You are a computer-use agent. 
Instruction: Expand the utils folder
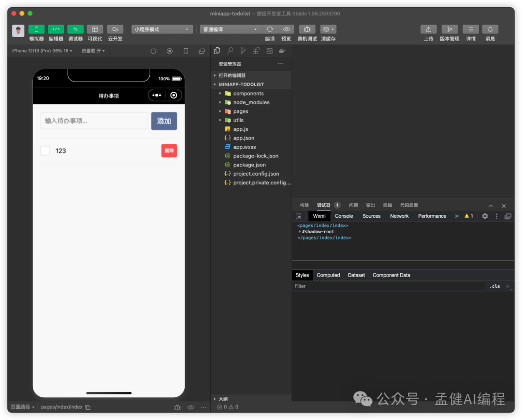pos(251,120)
